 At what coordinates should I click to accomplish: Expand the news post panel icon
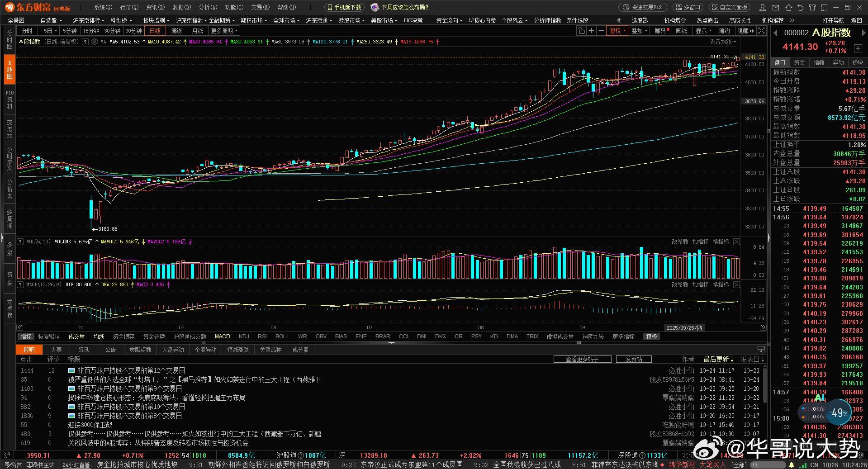click(761, 350)
